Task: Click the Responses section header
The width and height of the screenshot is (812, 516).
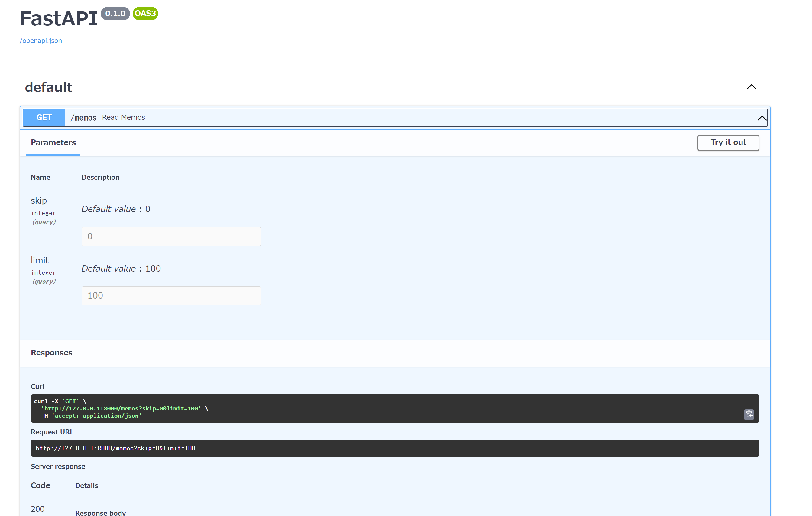Action: [x=51, y=352]
